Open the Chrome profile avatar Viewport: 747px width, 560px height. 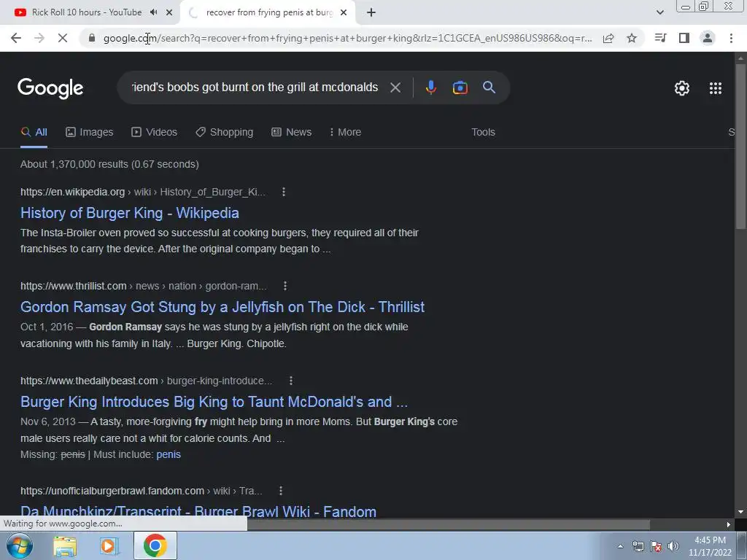708,38
